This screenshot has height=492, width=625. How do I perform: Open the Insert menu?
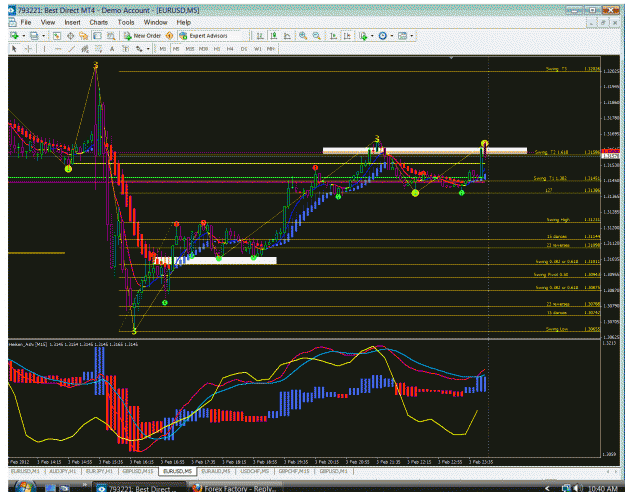[72, 23]
